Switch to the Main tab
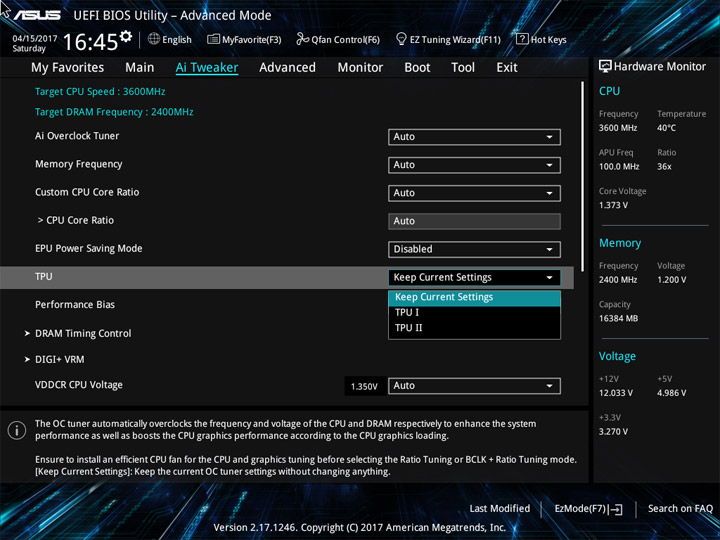This screenshot has width=720, height=540. pyautogui.click(x=140, y=68)
